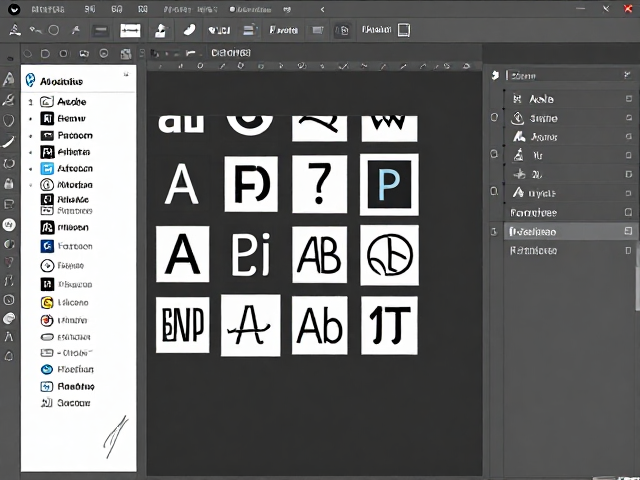
Task: Select the white blob brush icon in toolbar
Action: pos(189,30)
